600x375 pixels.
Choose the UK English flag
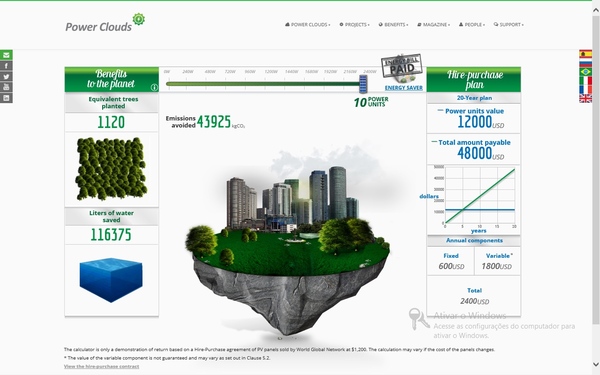585,99
